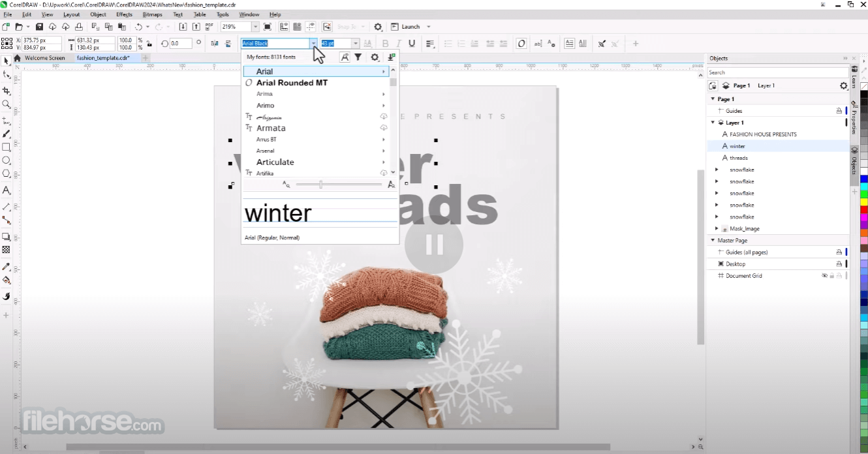
Task: Click the Interactive OpenType O icon
Action: click(521, 44)
